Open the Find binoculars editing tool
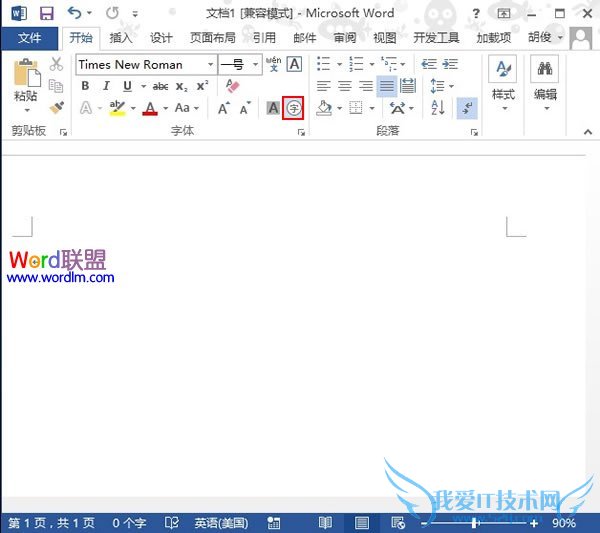This screenshot has width=600, height=533. coord(545,69)
